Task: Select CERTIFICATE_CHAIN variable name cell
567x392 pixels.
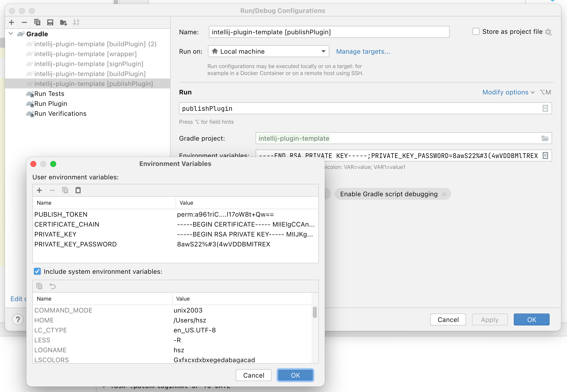Action: click(x=67, y=224)
